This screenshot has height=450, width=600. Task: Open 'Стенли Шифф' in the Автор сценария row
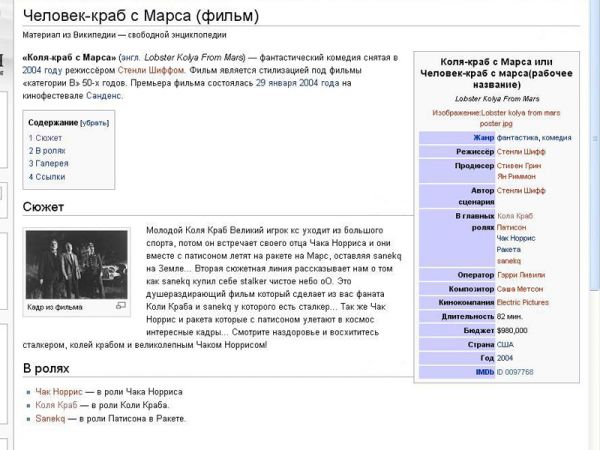coord(521,190)
